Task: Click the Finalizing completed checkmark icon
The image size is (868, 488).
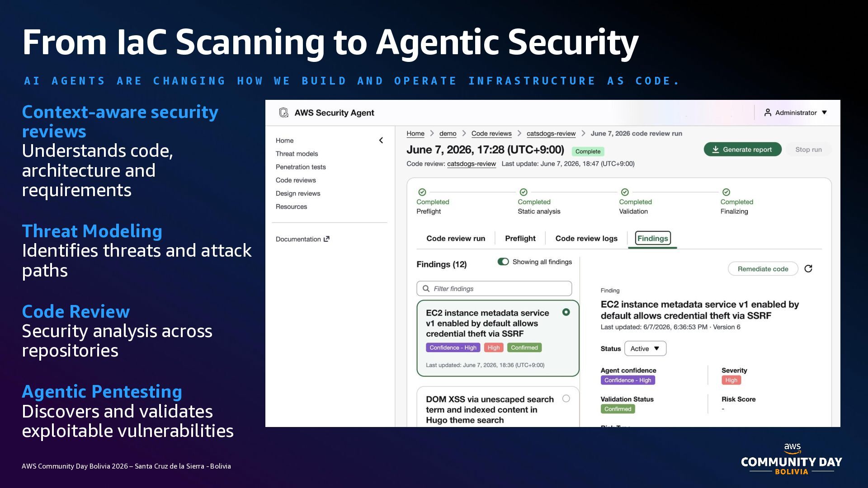Action: (726, 192)
